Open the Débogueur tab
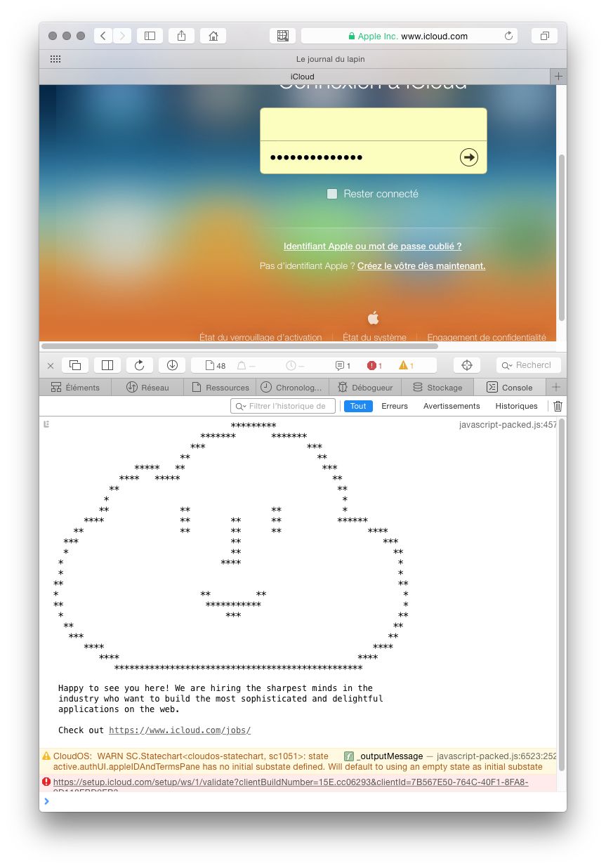Screen dimensions: 606x868 365,387
